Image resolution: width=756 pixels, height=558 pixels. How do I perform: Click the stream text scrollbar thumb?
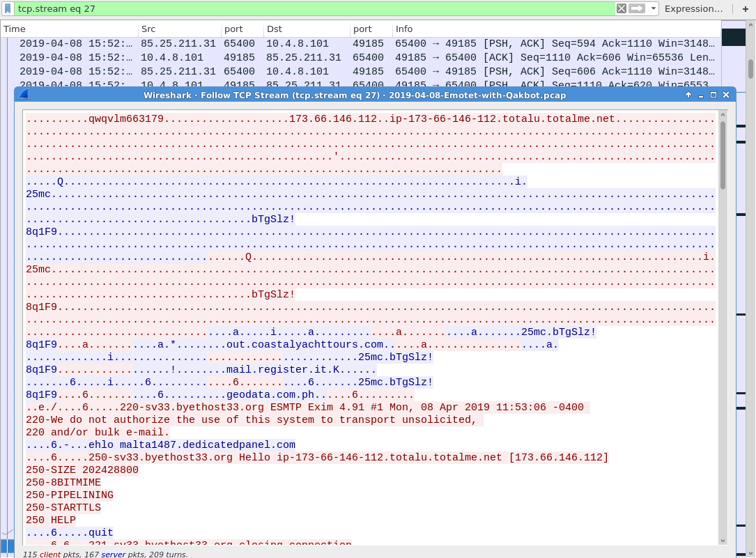tap(723, 155)
